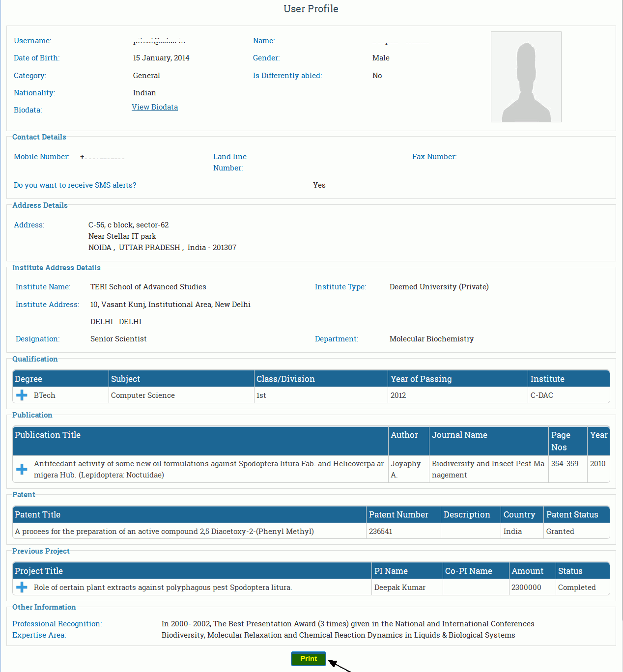
Task: Select the Journal Name column header
Action: pyautogui.click(x=459, y=435)
